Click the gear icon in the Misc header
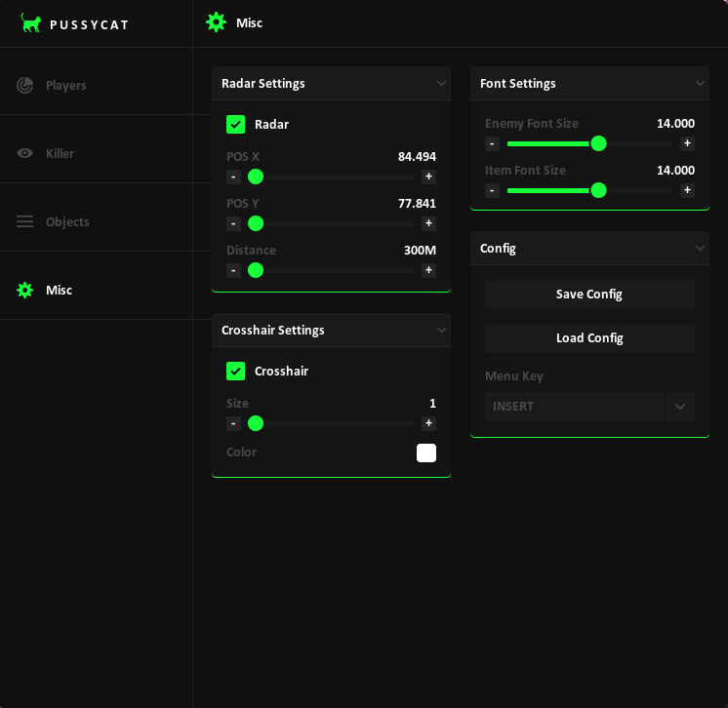This screenshot has height=708, width=728. pyautogui.click(x=216, y=22)
